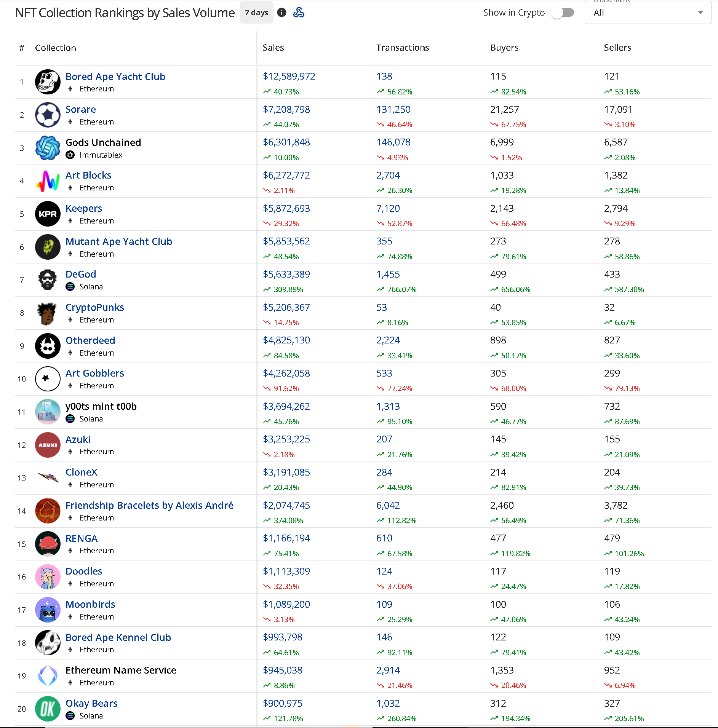Open the Doodles collection link
This screenshot has height=728, width=718.
[84, 571]
